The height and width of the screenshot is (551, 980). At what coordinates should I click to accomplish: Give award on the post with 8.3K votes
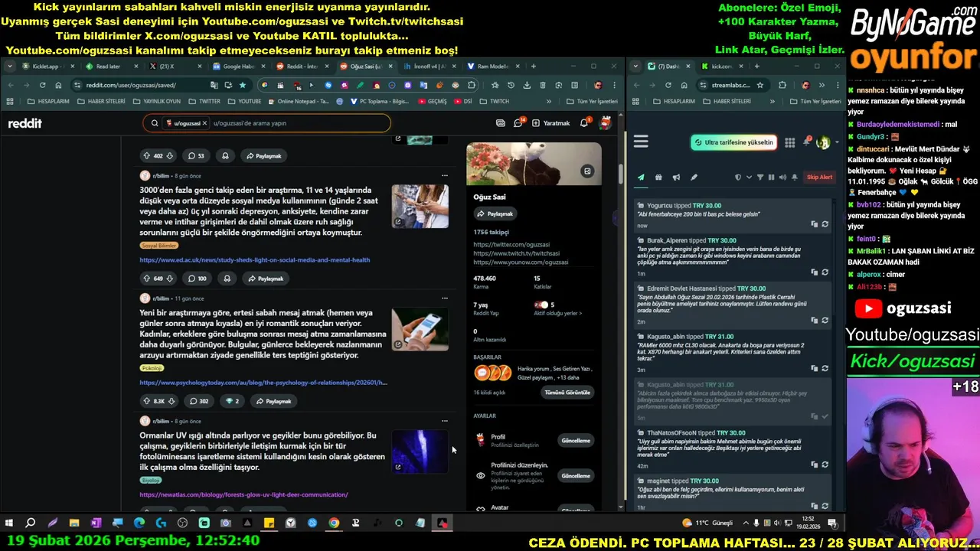pyautogui.click(x=232, y=401)
